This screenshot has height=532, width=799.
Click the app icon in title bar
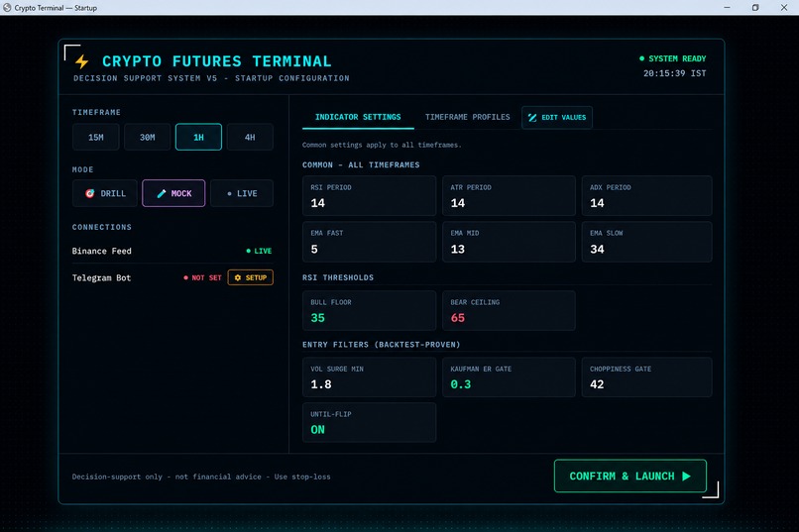click(x=7, y=8)
